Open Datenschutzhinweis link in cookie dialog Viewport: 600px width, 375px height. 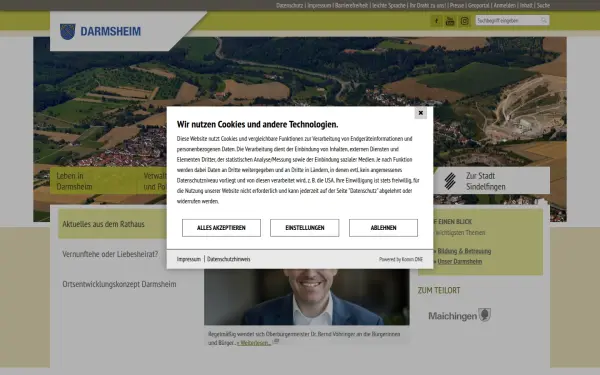click(x=228, y=259)
